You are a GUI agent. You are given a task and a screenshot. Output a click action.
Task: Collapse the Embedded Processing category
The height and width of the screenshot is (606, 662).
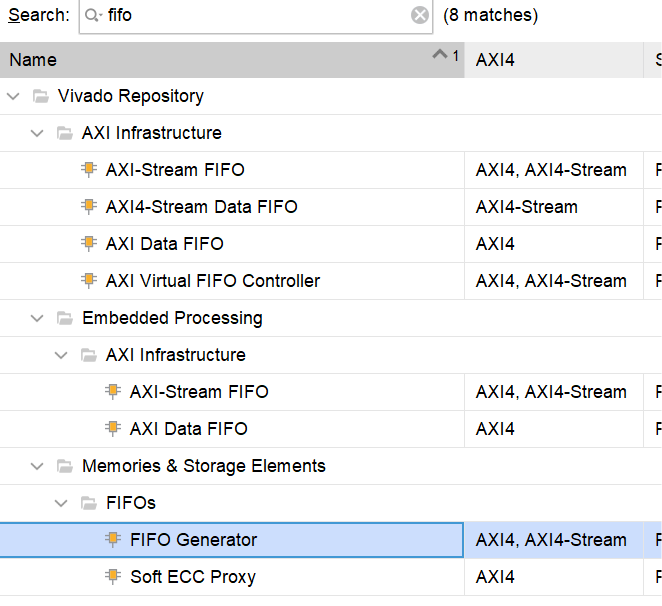point(37,318)
